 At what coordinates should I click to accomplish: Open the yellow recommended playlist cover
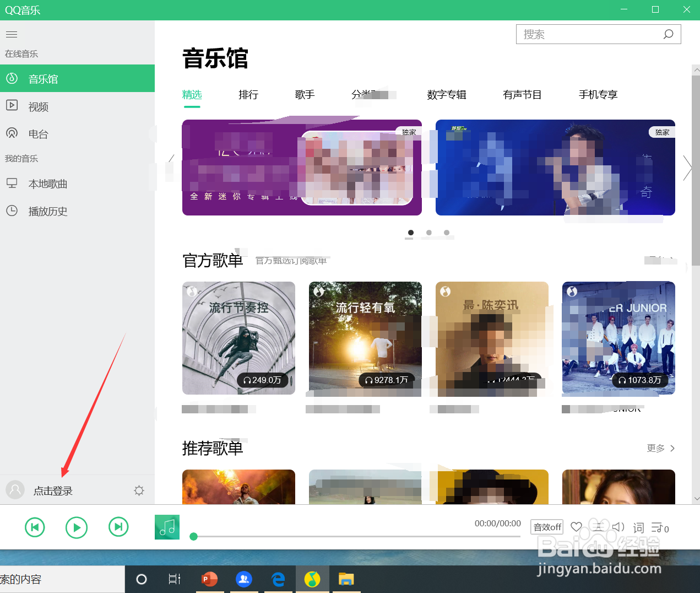coord(492,487)
